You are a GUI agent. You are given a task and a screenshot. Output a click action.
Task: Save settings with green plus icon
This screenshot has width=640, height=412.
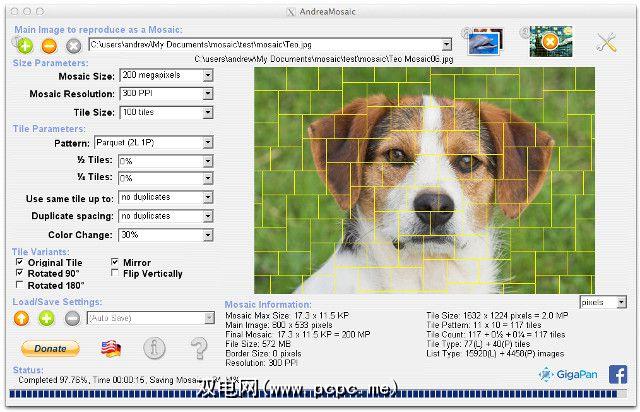pyautogui.click(x=47, y=318)
